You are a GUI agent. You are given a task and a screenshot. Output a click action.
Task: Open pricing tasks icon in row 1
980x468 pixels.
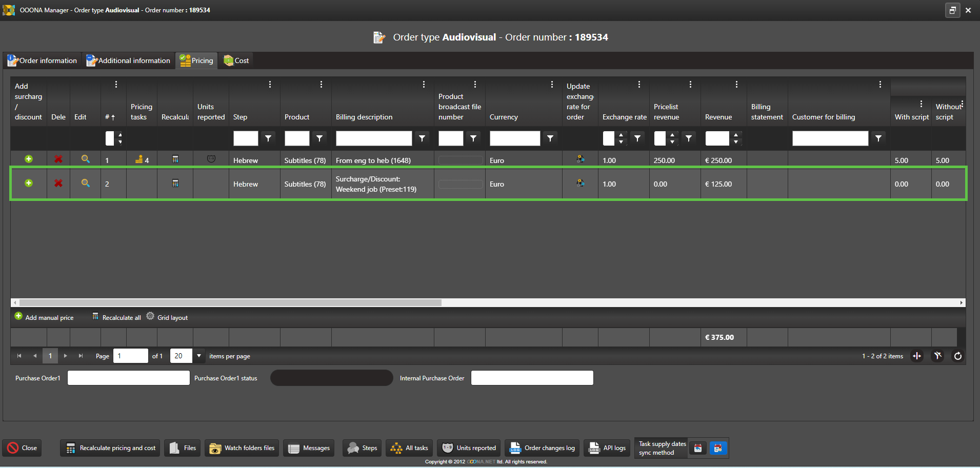point(139,160)
